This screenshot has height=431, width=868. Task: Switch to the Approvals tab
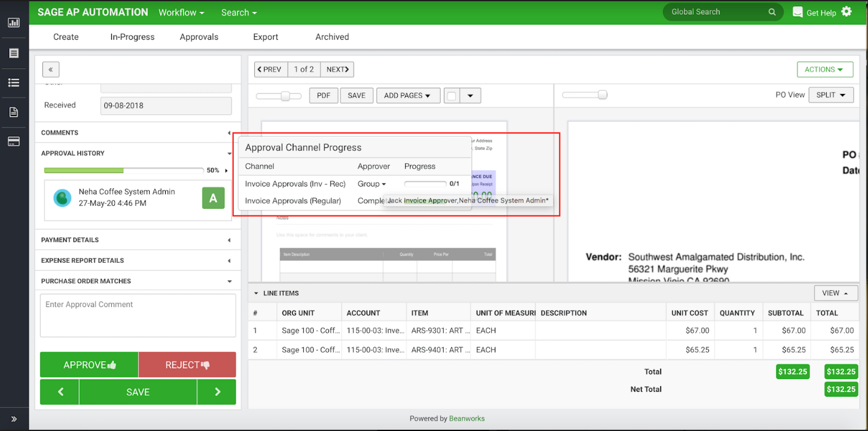pos(199,37)
